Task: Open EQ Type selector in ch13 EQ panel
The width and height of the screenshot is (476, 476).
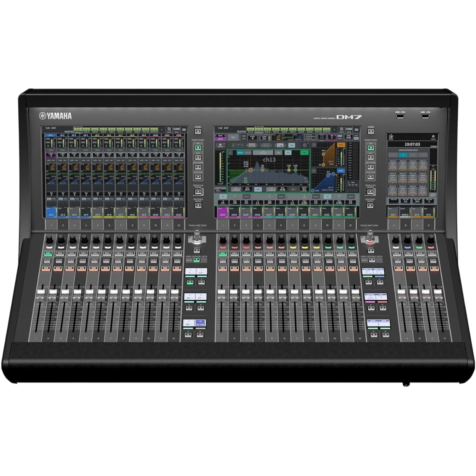Action: (263, 153)
